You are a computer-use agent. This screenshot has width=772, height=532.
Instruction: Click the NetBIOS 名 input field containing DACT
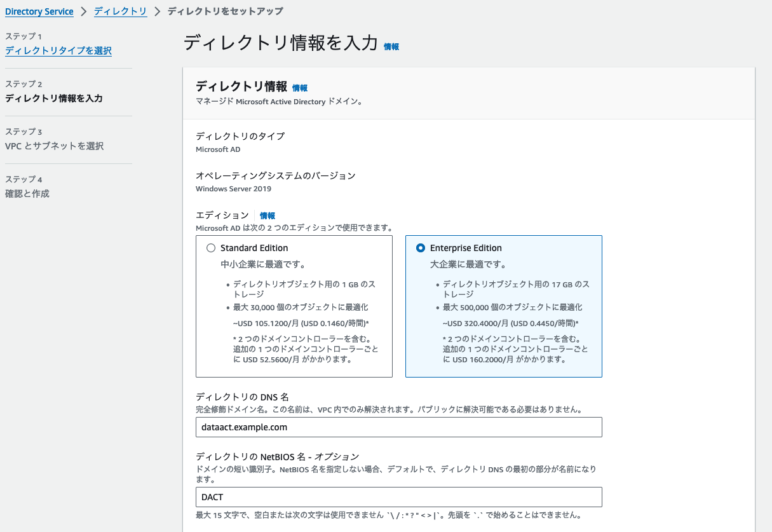(x=399, y=497)
